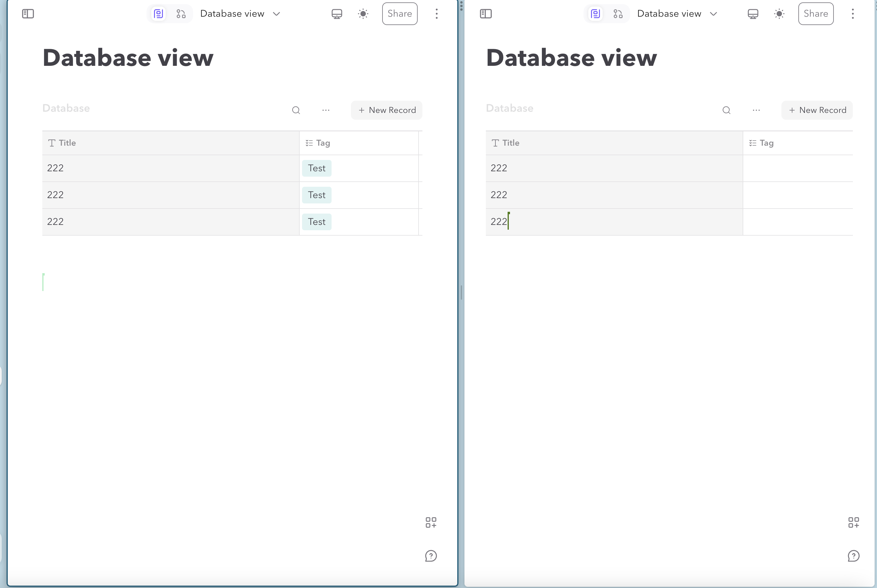Open Title column header in left window
The width and height of the screenshot is (877, 588).
click(x=171, y=143)
